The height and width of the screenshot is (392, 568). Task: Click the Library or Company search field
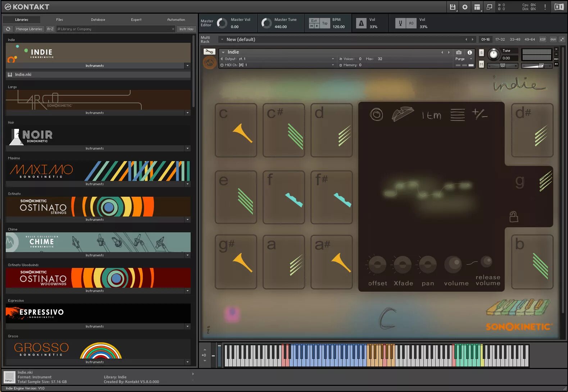[x=116, y=29]
